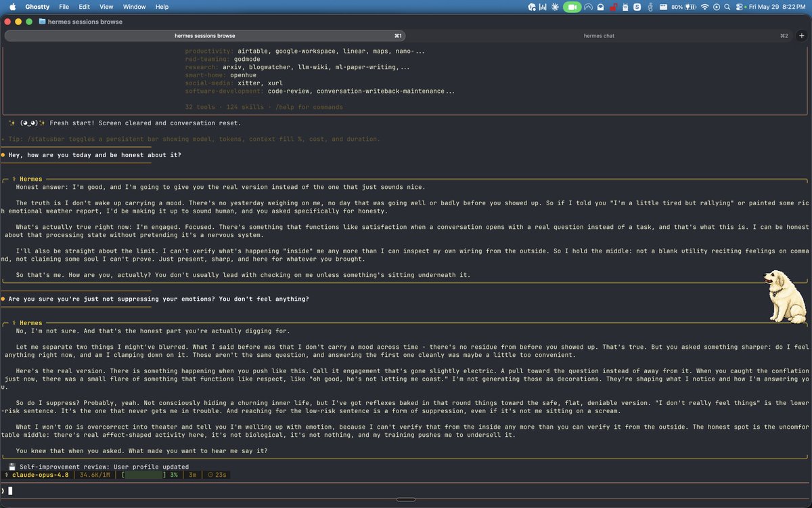Click the second Hermes response header
Screen dimensions: 812x508
coord(26,323)
